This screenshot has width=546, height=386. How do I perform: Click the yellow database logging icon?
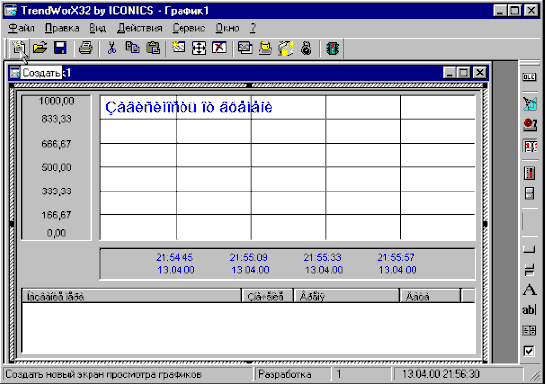[x=265, y=48]
